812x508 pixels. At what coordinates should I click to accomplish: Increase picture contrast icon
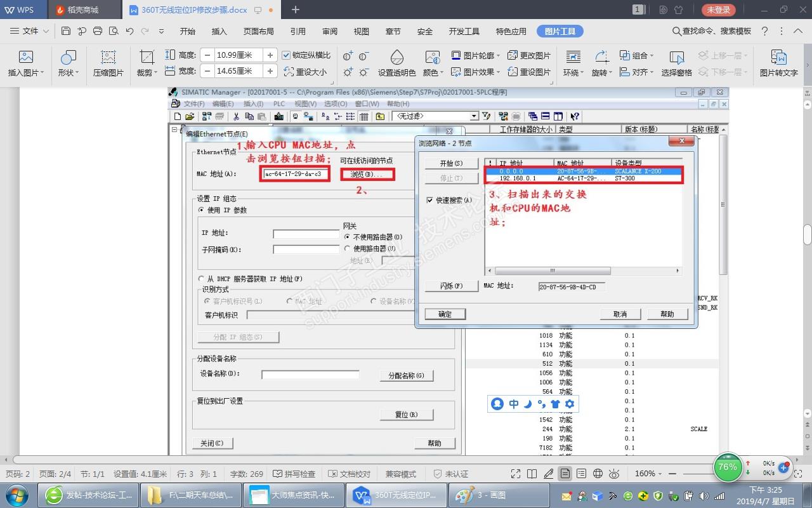(x=348, y=56)
